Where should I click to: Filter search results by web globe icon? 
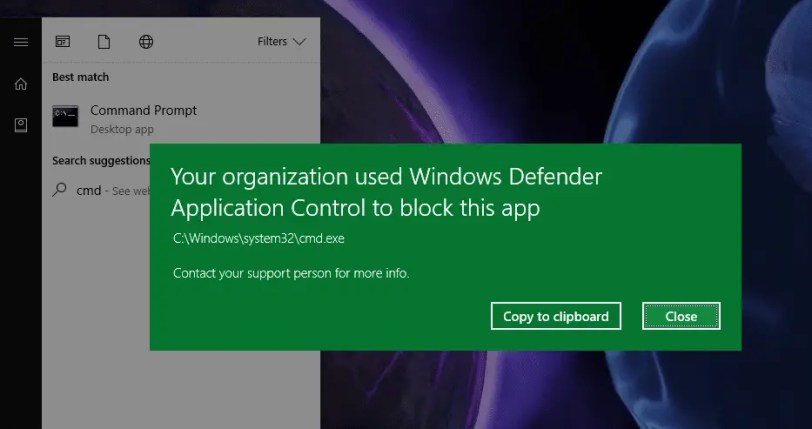coord(146,41)
